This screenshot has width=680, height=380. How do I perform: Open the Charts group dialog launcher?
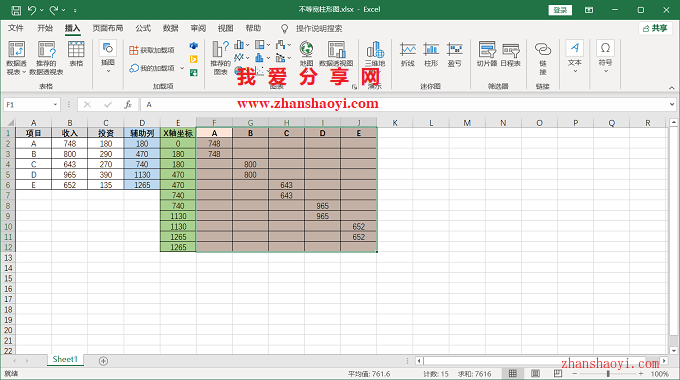point(354,87)
